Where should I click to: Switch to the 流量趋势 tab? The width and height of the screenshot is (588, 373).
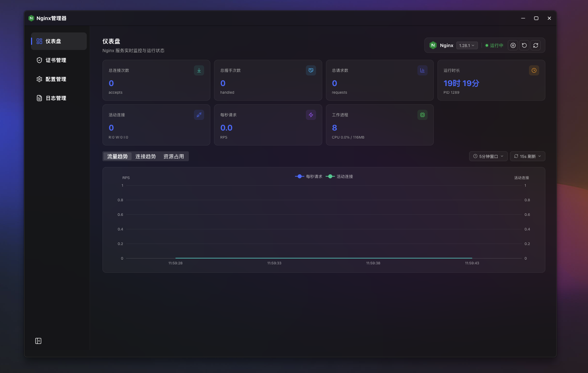point(117,156)
